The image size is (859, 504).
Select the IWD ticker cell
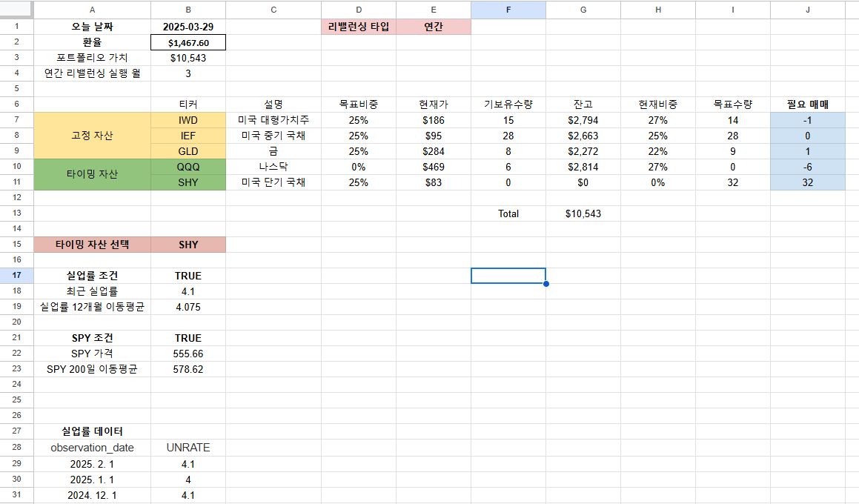pyautogui.click(x=188, y=119)
